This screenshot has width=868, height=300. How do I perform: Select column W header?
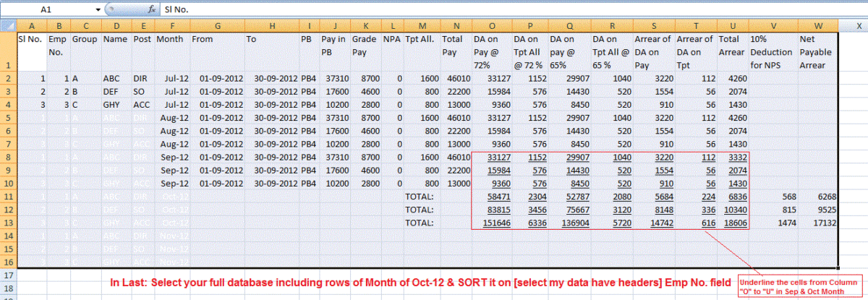(818, 25)
